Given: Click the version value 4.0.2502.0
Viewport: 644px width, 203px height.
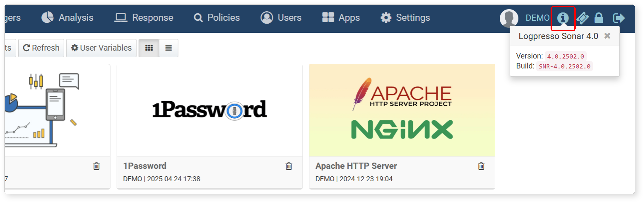Looking at the screenshot, I should (565, 56).
